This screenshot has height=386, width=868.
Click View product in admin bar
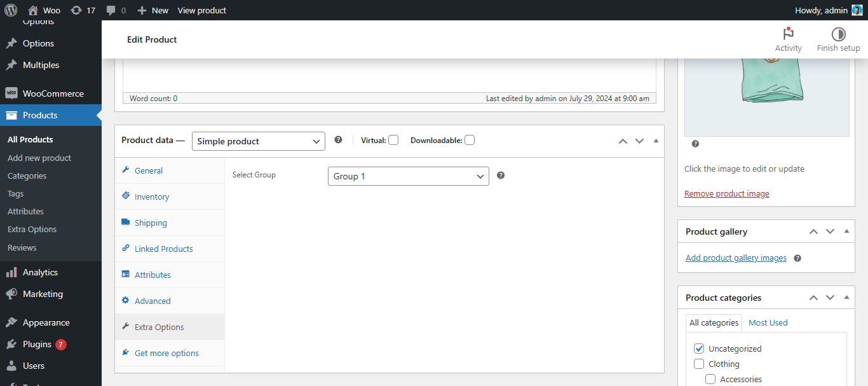[x=202, y=10]
